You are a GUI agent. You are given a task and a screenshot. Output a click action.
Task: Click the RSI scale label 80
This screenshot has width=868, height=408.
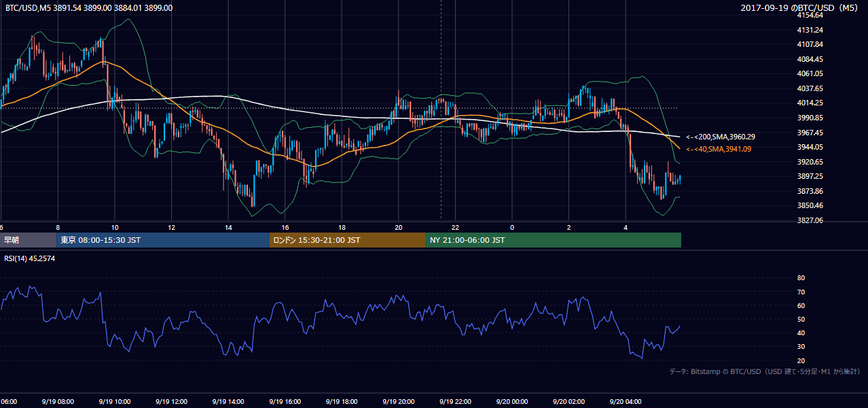[801, 278]
